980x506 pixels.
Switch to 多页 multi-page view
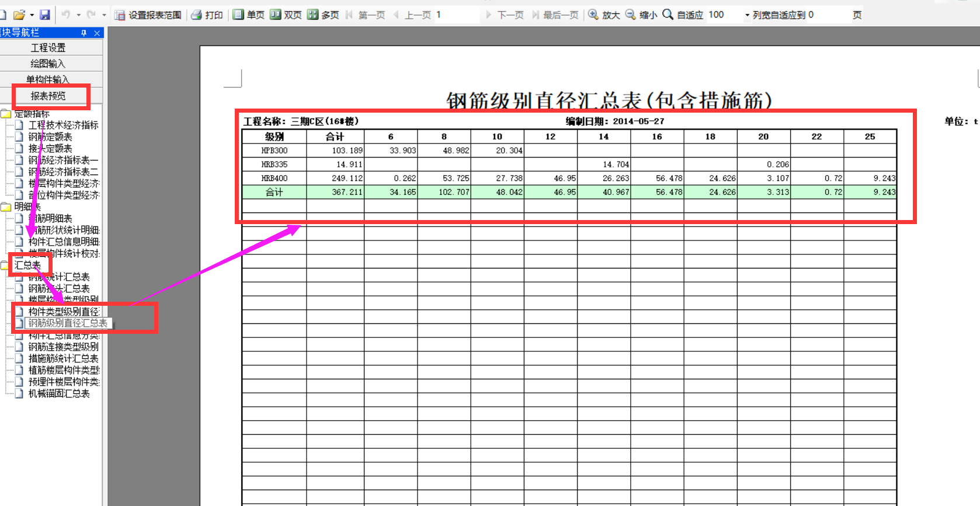pos(324,15)
